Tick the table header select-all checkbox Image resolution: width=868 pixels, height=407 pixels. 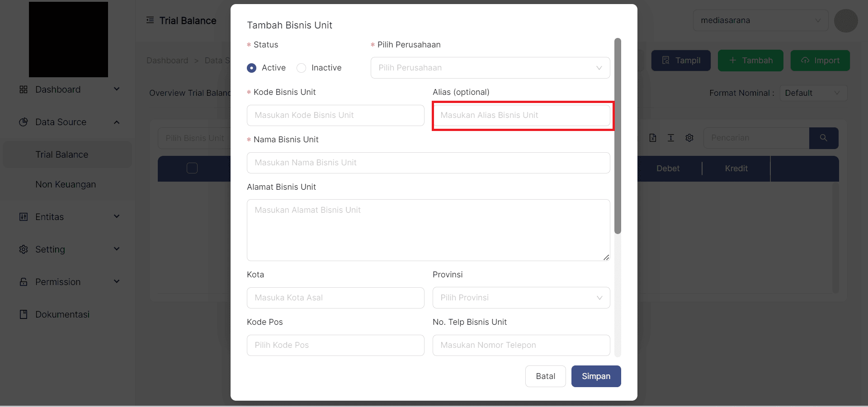point(192,168)
